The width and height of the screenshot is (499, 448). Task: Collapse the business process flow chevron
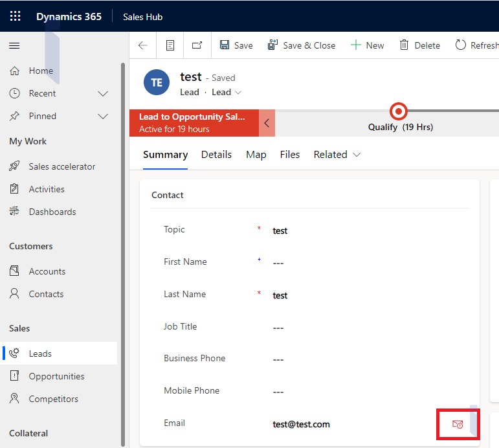[x=267, y=123]
